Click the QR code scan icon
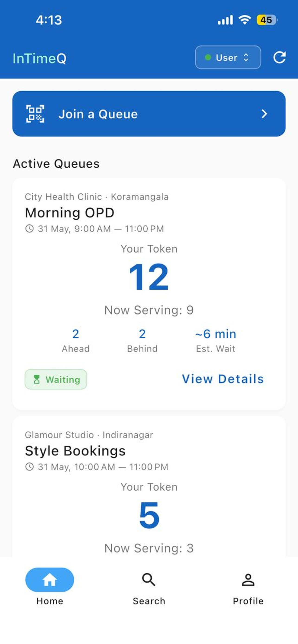 [35, 114]
